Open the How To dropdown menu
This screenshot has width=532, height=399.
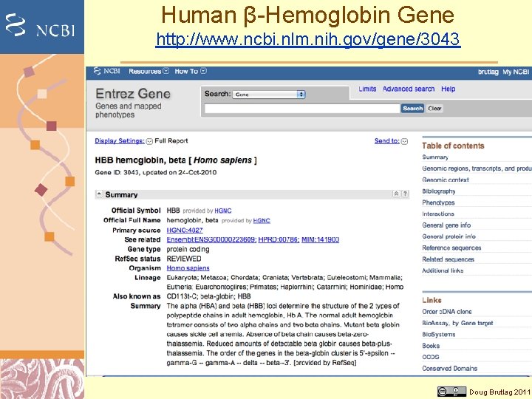(x=191, y=71)
